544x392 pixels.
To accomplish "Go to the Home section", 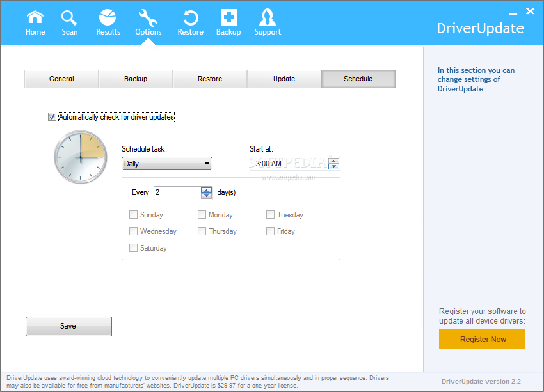I will click(35, 23).
